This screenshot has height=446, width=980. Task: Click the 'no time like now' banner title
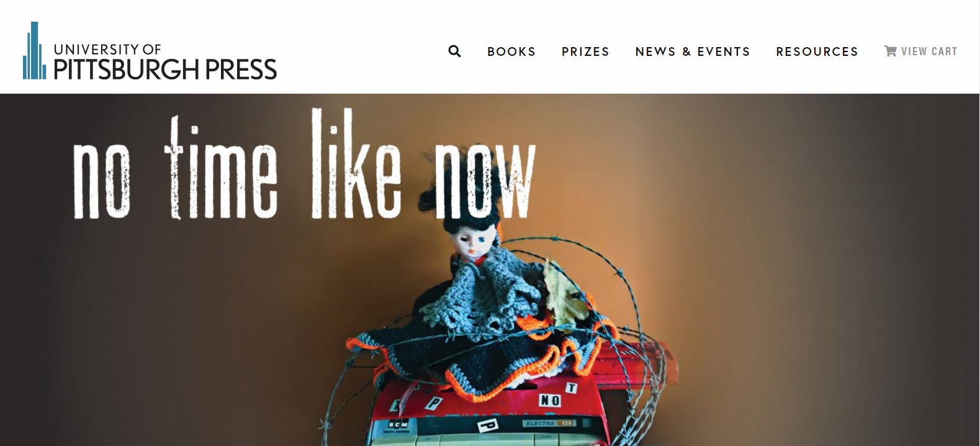tap(304, 164)
